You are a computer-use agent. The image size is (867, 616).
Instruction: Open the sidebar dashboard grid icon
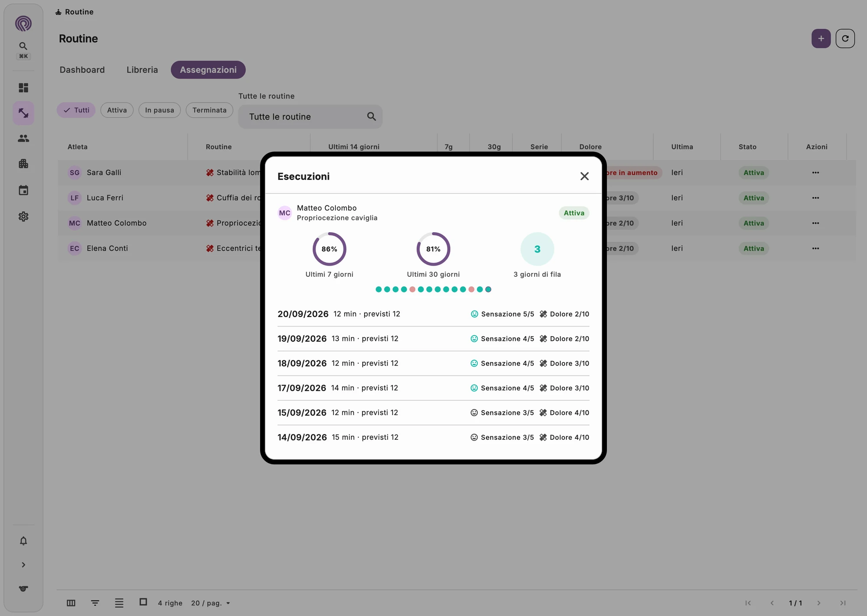click(23, 88)
